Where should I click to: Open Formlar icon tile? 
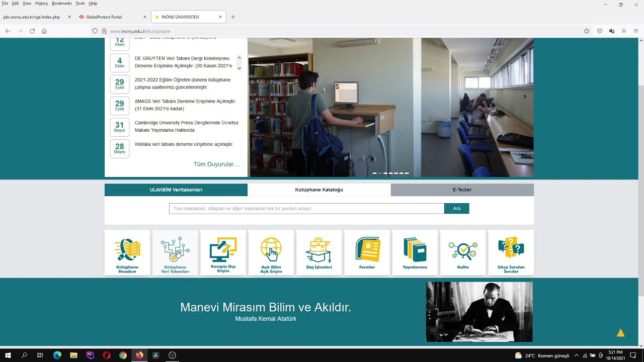[x=367, y=253]
